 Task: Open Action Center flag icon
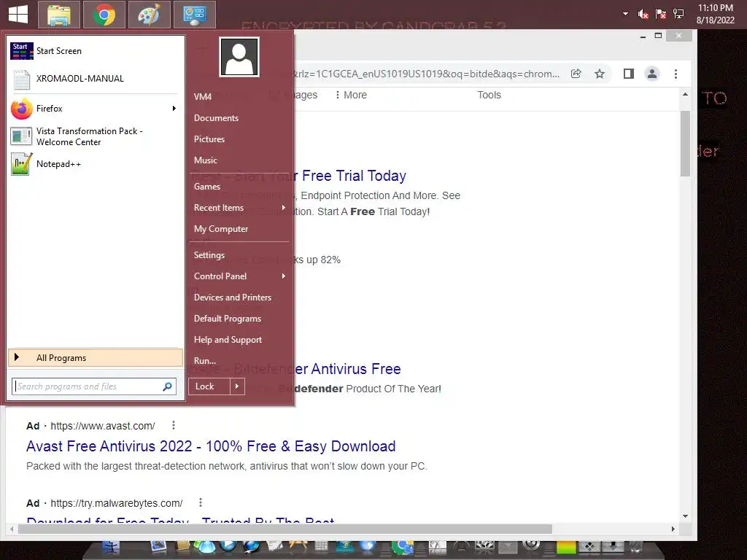[661, 15]
